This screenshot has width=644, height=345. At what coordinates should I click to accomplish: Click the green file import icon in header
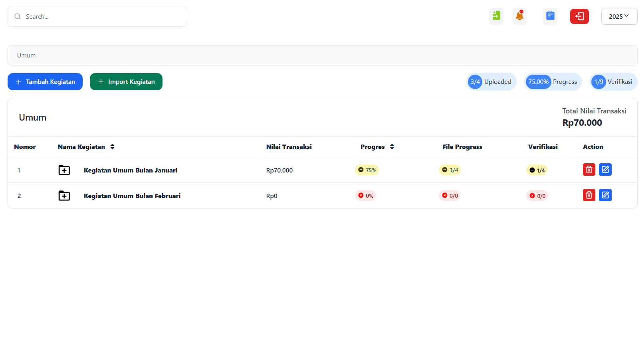click(496, 16)
